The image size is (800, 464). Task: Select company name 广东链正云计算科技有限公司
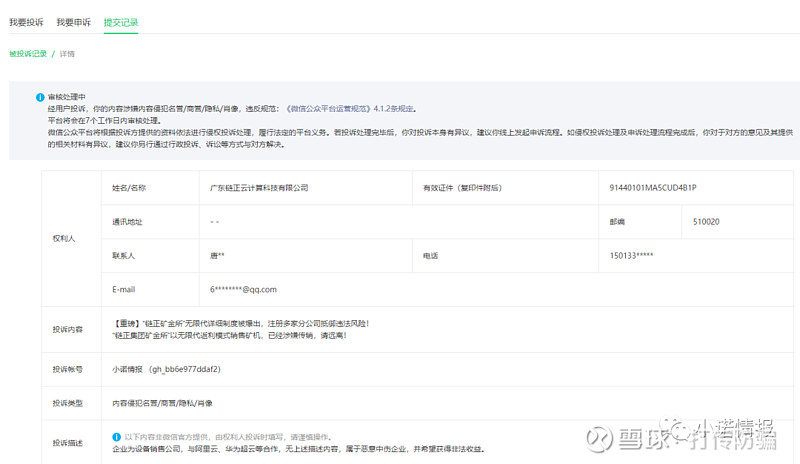point(259,188)
